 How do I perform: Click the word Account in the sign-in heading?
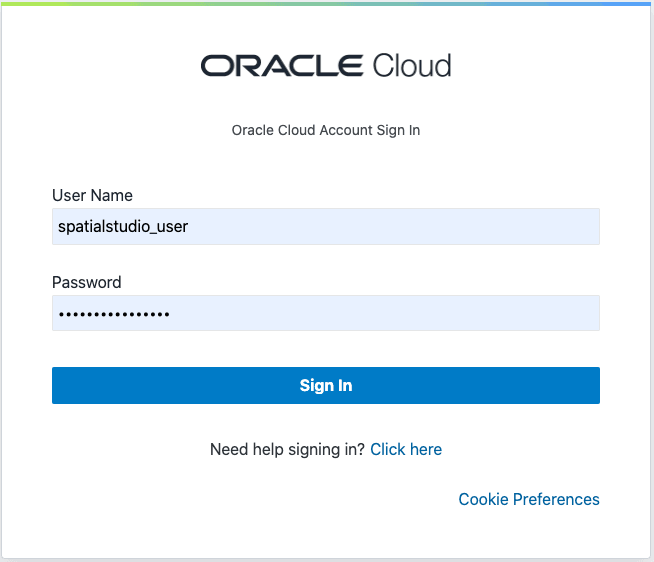346,130
